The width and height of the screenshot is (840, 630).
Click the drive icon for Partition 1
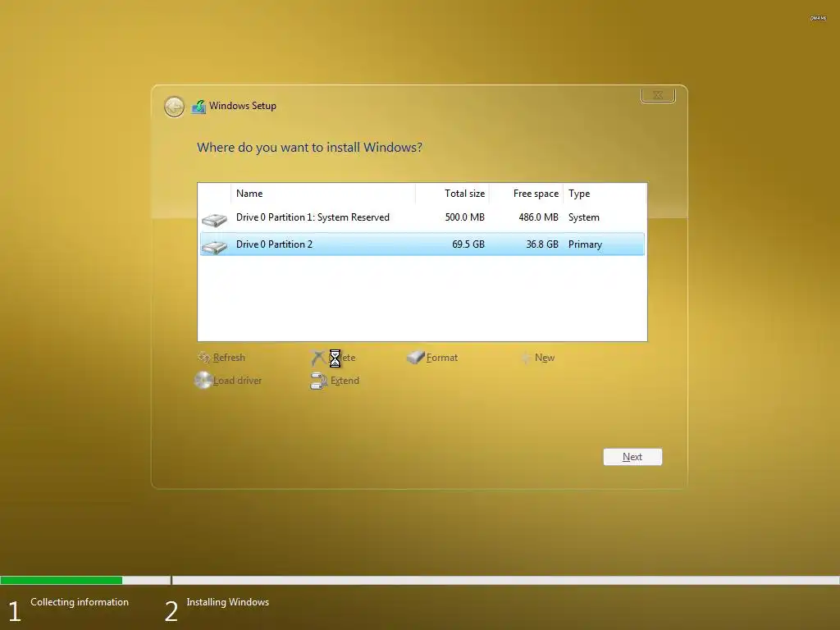pyautogui.click(x=214, y=220)
